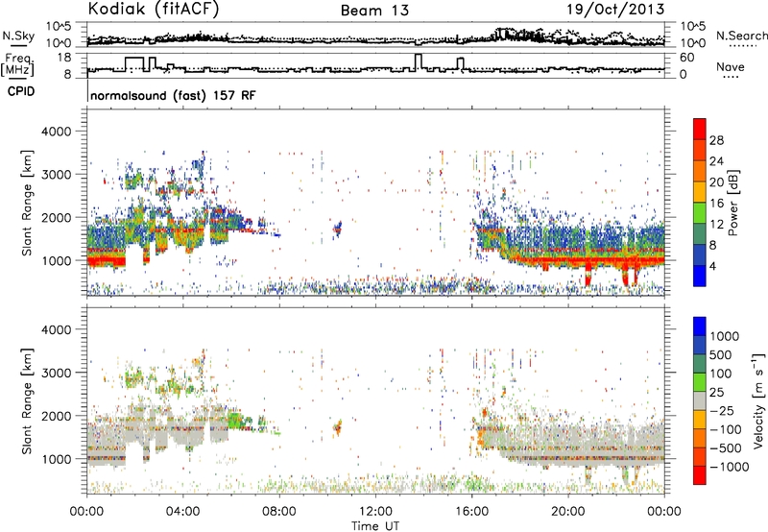Viewport: 768px width, 532px height.
Task: Click the '60' tick on Nave axis
Action: coord(687,58)
